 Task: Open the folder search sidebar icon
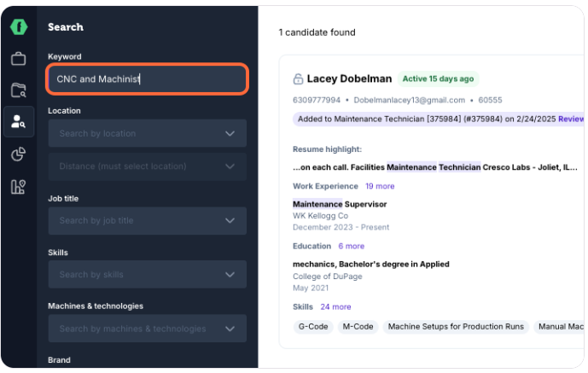click(19, 90)
